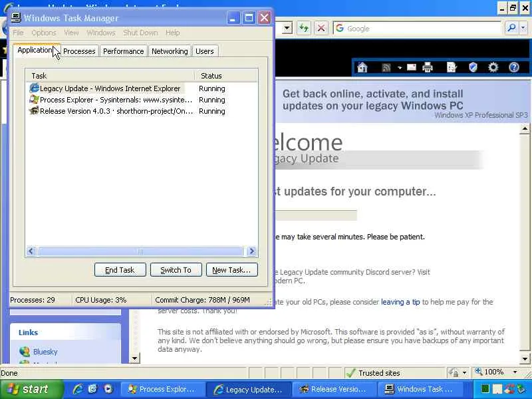Click the Page menu icon in IE toolbar
This screenshot has height=399, width=532.
coord(452,67)
